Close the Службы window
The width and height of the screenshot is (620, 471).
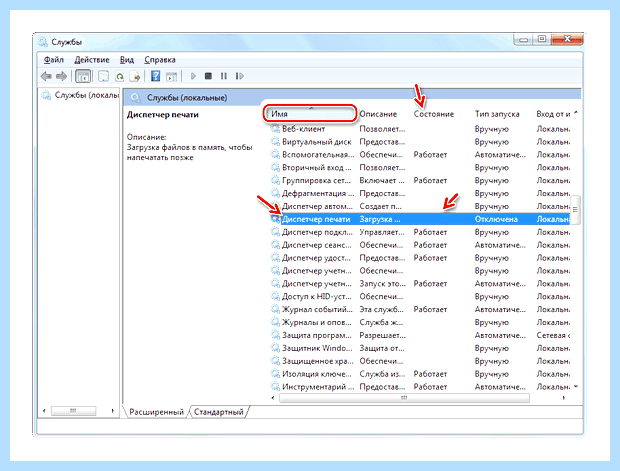[567, 39]
